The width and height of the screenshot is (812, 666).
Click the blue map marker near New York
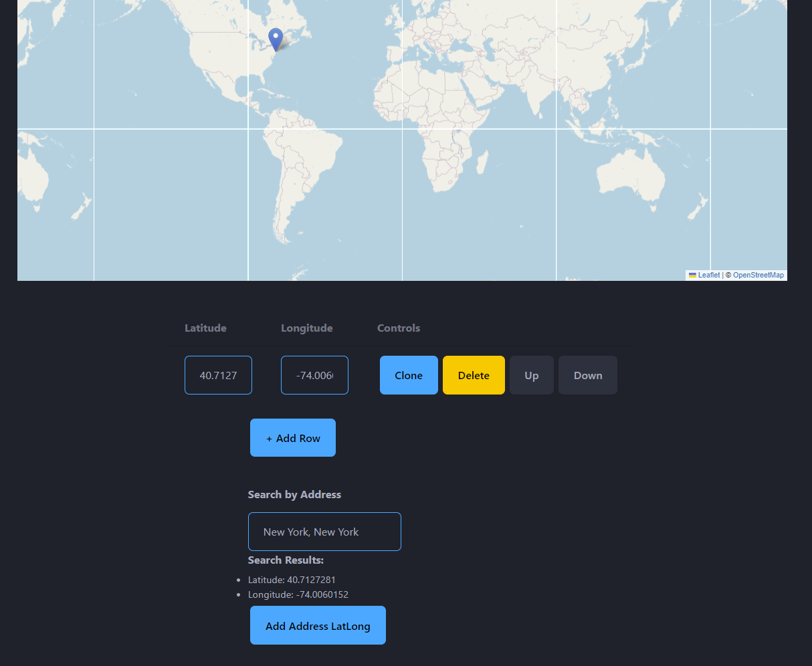point(276,39)
